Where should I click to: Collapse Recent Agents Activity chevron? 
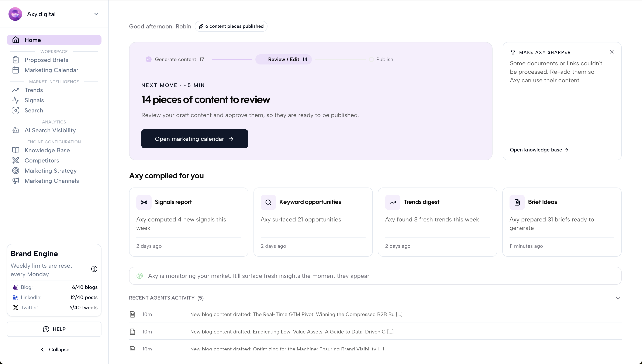point(618,298)
